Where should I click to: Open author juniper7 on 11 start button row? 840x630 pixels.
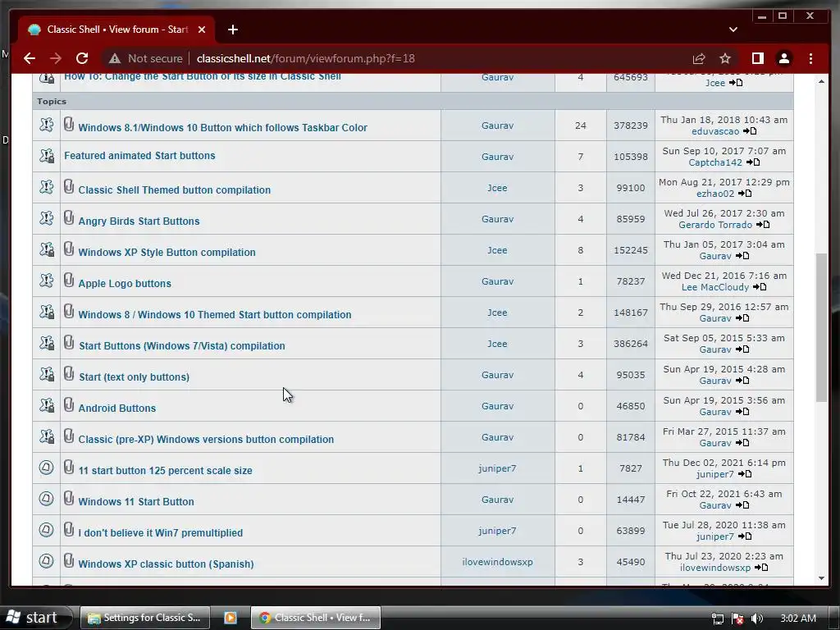point(497,468)
